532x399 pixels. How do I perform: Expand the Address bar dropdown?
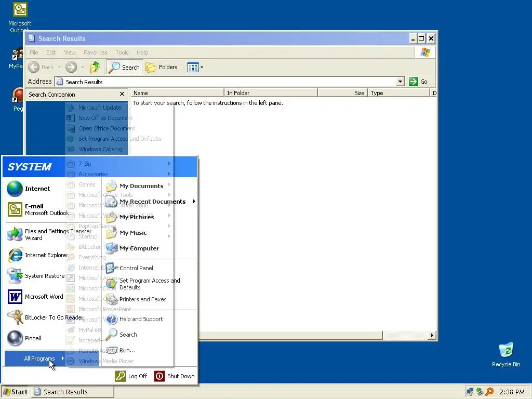tap(401, 82)
